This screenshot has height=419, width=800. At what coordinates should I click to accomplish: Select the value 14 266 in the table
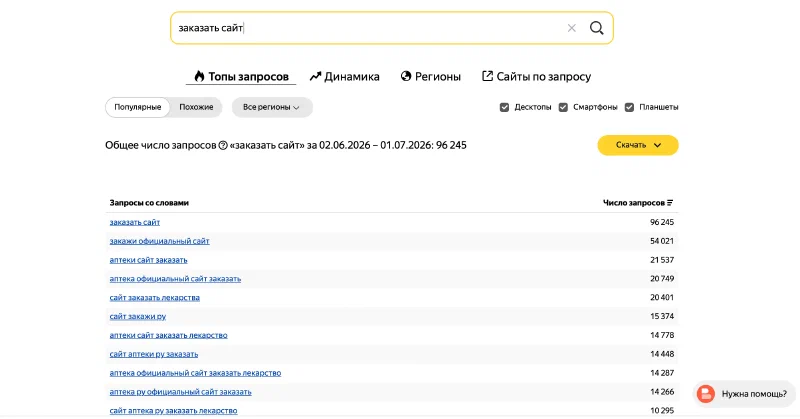662,392
